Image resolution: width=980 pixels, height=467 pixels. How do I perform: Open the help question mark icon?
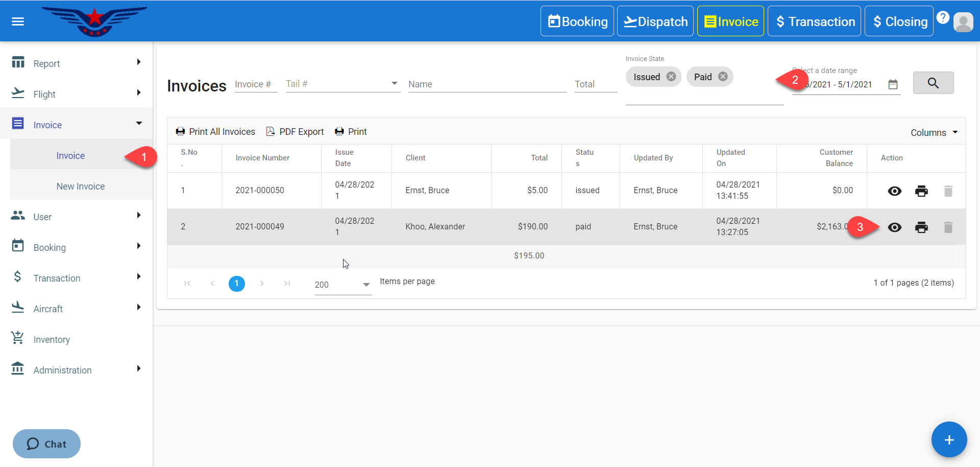pyautogui.click(x=943, y=18)
